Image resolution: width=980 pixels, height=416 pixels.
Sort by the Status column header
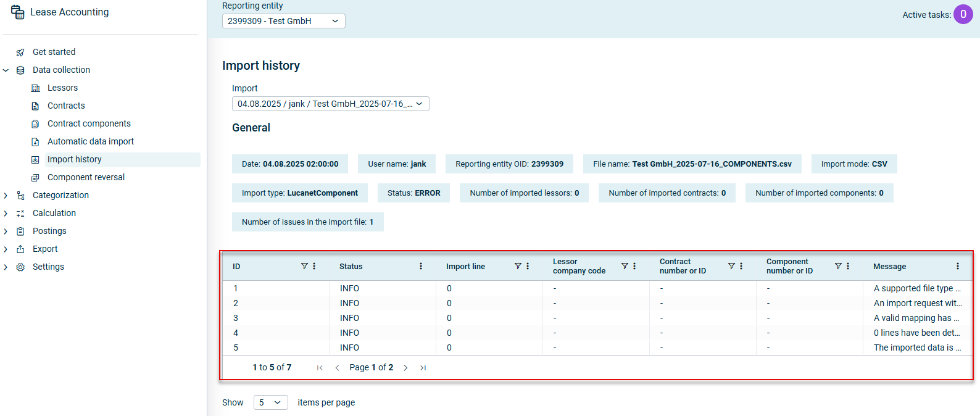pyautogui.click(x=351, y=267)
